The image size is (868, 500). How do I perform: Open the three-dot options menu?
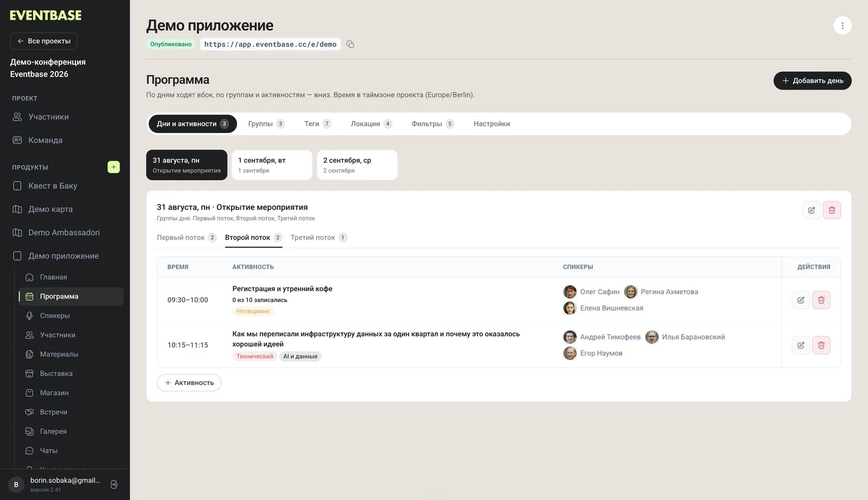[x=842, y=25]
